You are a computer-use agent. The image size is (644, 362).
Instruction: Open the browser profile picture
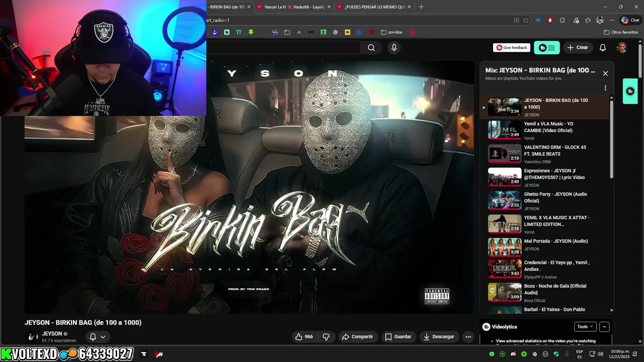pyautogui.click(x=600, y=20)
